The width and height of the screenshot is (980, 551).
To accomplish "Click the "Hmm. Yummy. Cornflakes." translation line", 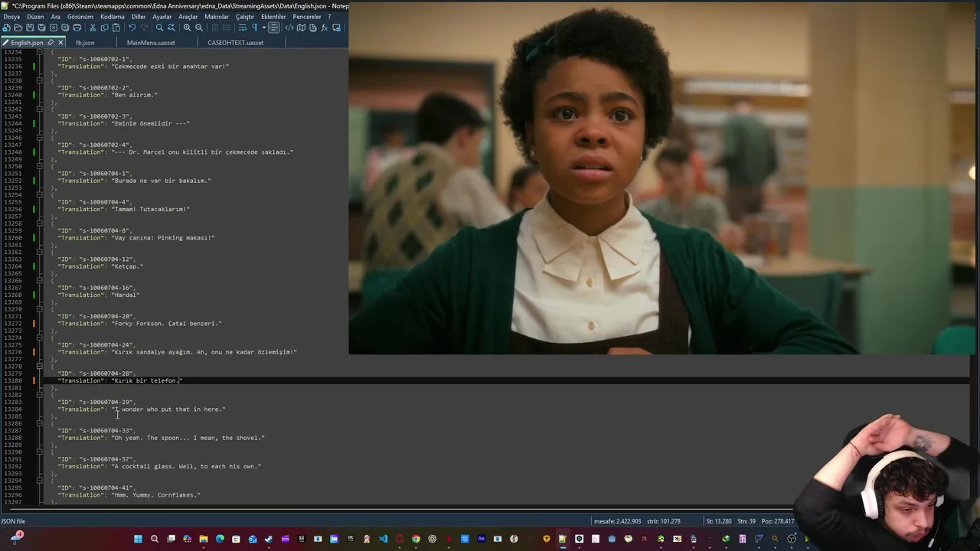I will pyautogui.click(x=129, y=495).
